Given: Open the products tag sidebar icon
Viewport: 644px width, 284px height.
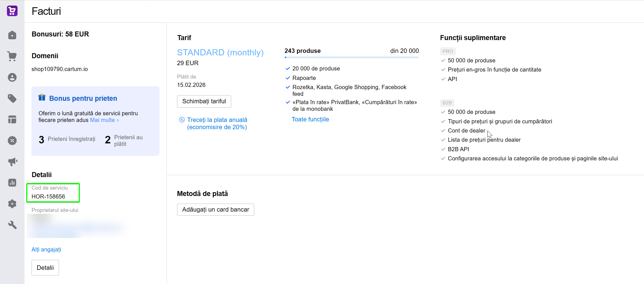Looking at the screenshot, I should 12,98.
